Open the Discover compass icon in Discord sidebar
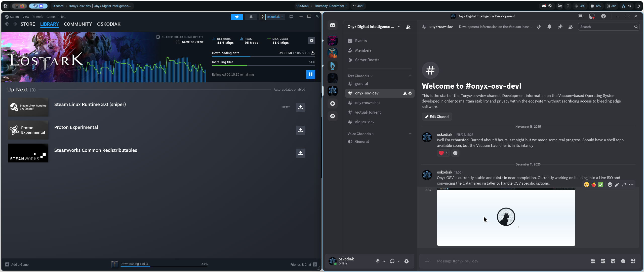The image size is (644, 272). coord(332,116)
